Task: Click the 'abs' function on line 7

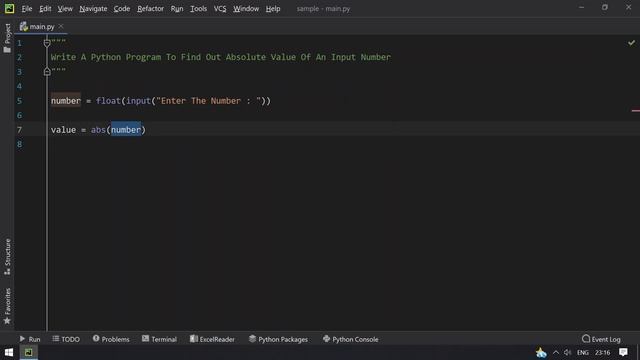Action: pos(98,130)
